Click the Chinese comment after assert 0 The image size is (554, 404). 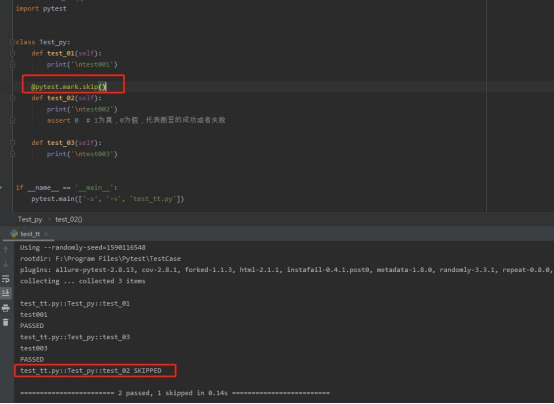pyautogui.click(x=156, y=120)
